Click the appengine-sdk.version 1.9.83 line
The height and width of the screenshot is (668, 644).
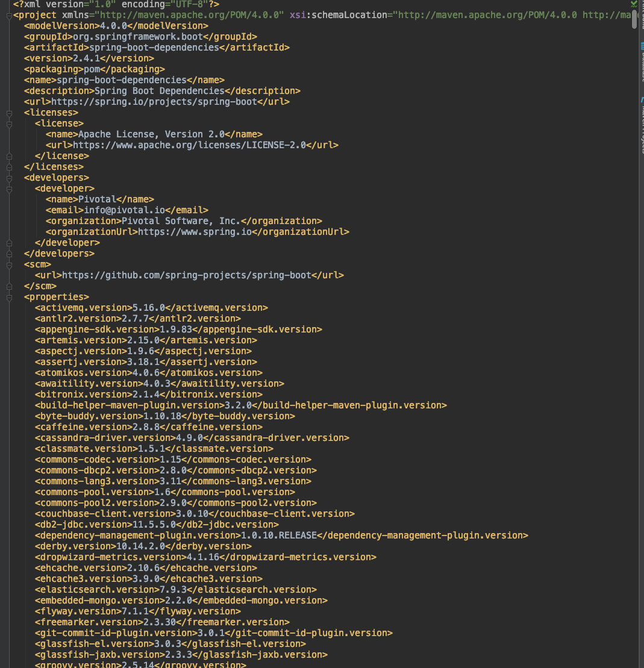point(178,329)
